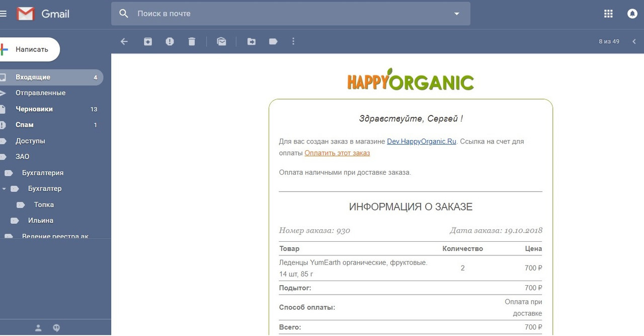Open search options dropdown arrow
This screenshot has height=336, width=644.
[457, 14]
